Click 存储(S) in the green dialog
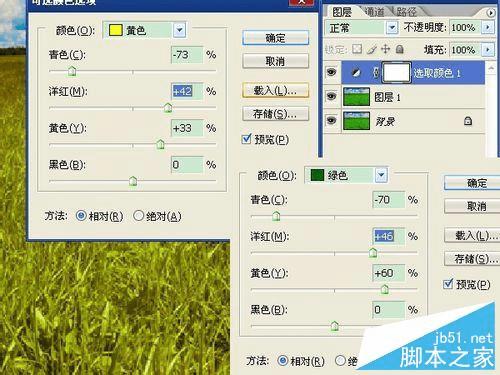This screenshot has height=375, width=500. coord(472,259)
